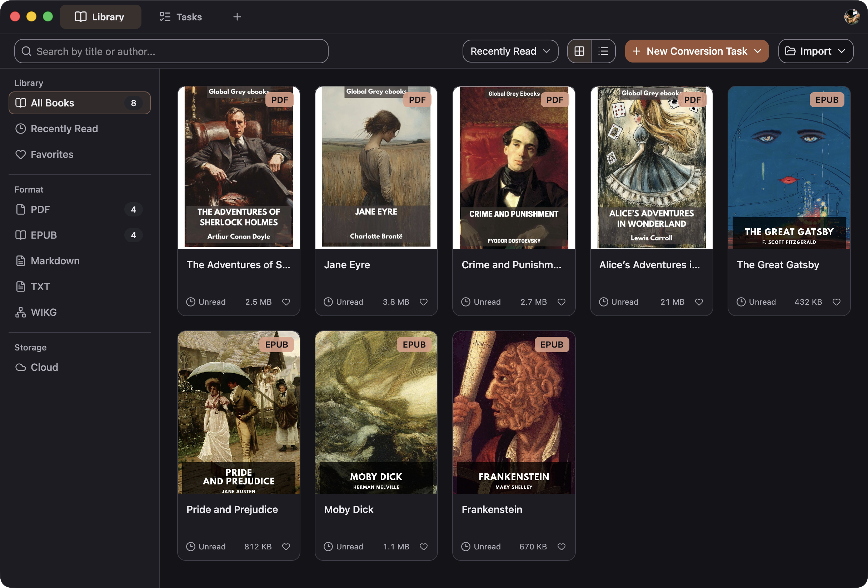
Task: Toggle favorite heart on Pride and Prejudice
Action: 286,547
